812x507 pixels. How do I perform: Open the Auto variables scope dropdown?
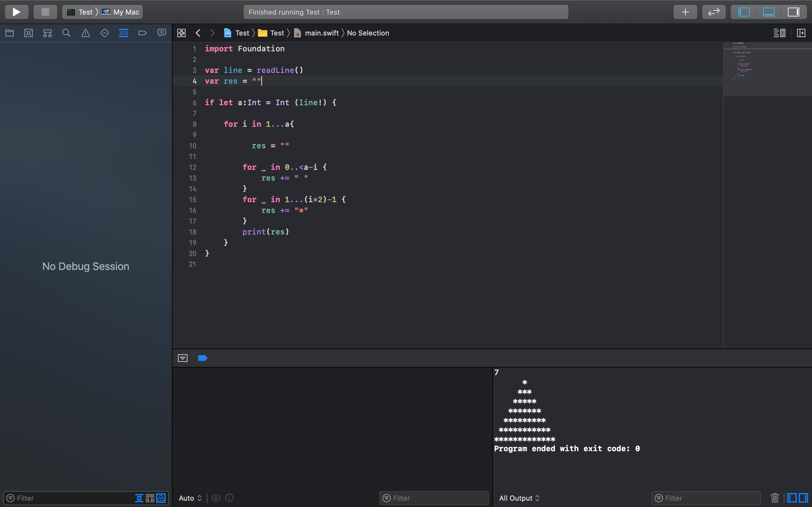click(190, 498)
